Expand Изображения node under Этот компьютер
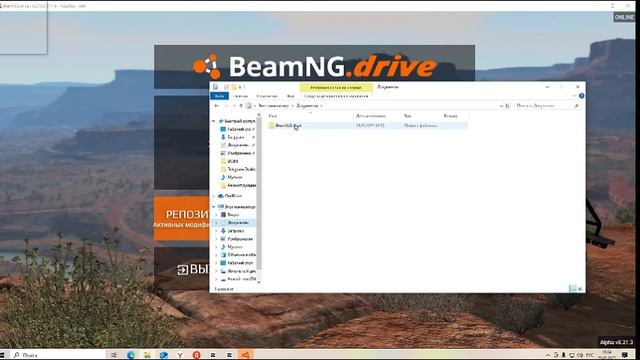Image resolution: width=640 pixels, height=360 pixels. [217, 239]
